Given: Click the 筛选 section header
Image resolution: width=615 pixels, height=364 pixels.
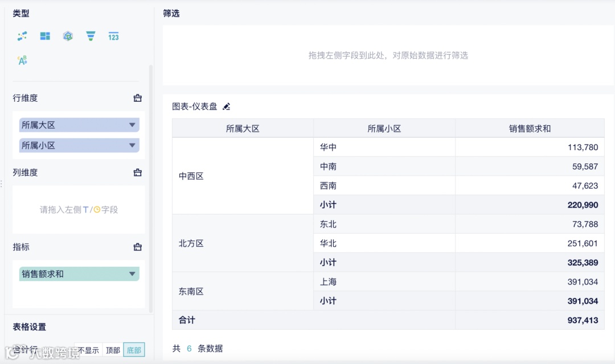Looking at the screenshot, I should 171,13.
